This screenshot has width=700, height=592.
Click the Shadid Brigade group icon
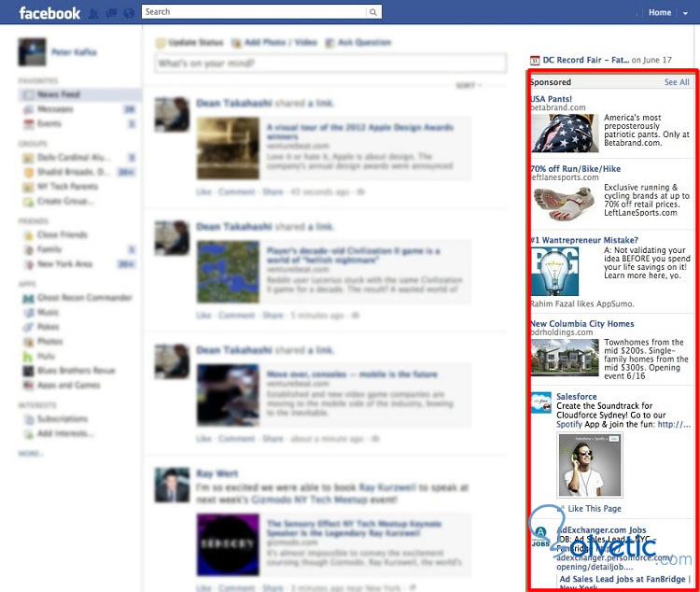point(28,172)
